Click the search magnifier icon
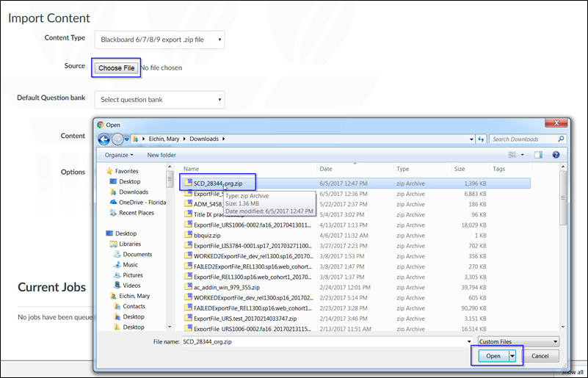This screenshot has width=588, height=378. click(x=561, y=139)
